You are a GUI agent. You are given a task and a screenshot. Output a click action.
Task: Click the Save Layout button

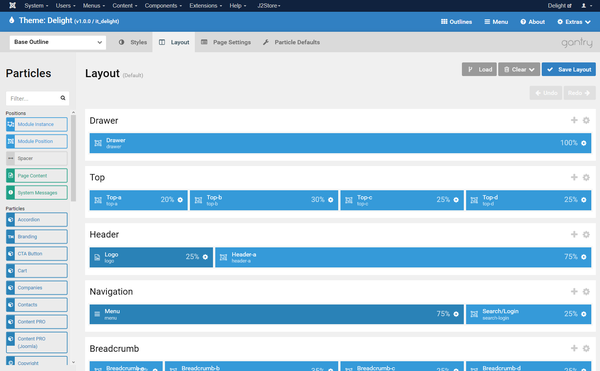[569, 69]
